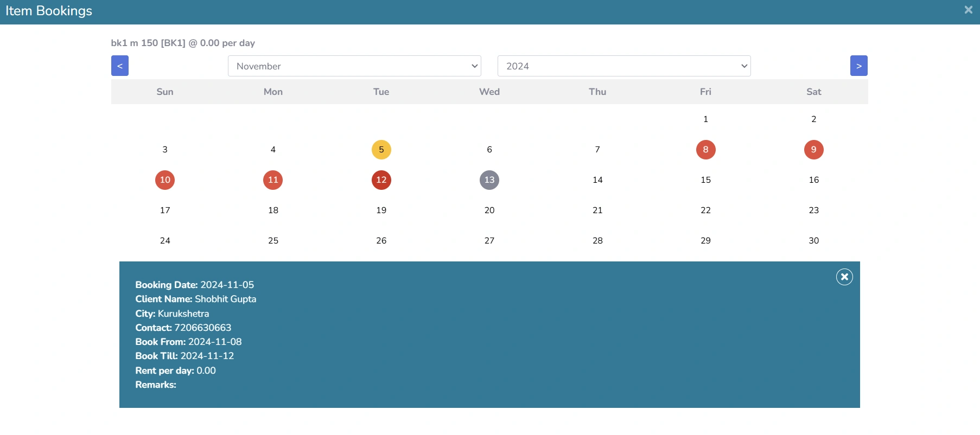
Task: Click booked date 10
Action: [165, 180]
